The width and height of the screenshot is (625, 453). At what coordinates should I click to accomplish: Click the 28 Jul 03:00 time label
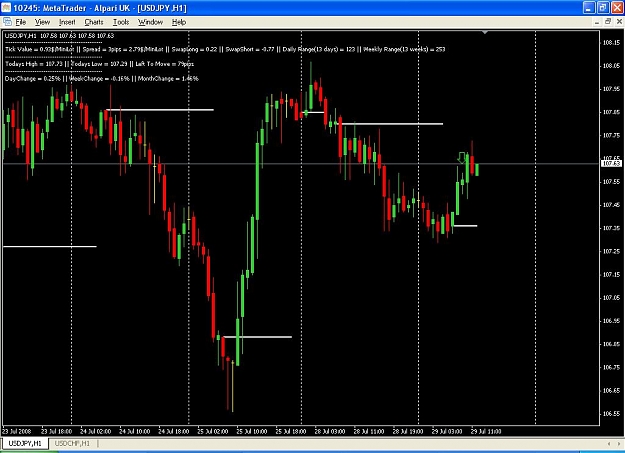pyautogui.click(x=330, y=431)
